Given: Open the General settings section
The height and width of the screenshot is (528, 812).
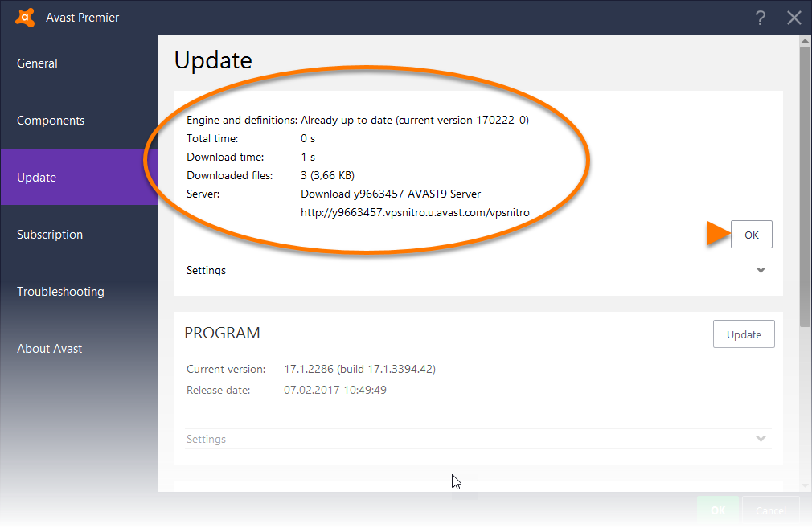Looking at the screenshot, I should click(x=37, y=63).
